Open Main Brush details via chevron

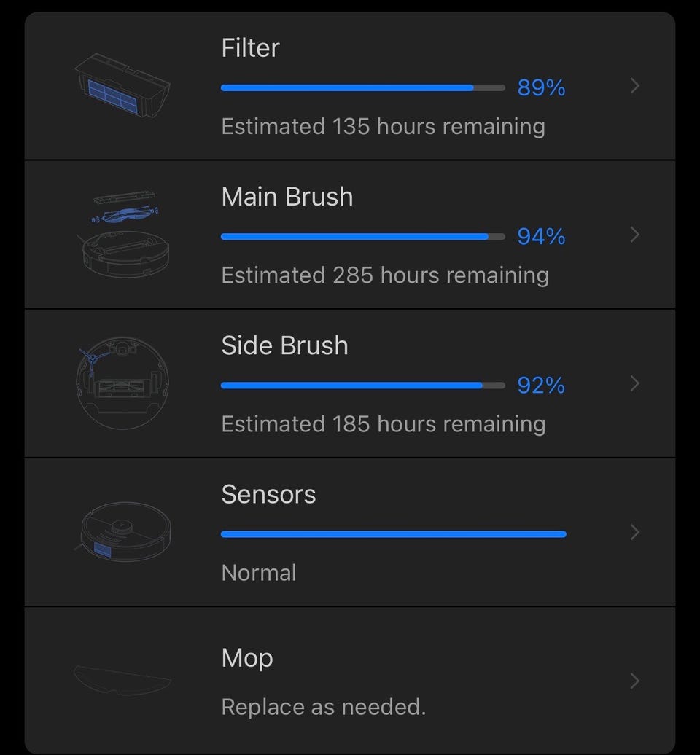(x=634, y=235)
